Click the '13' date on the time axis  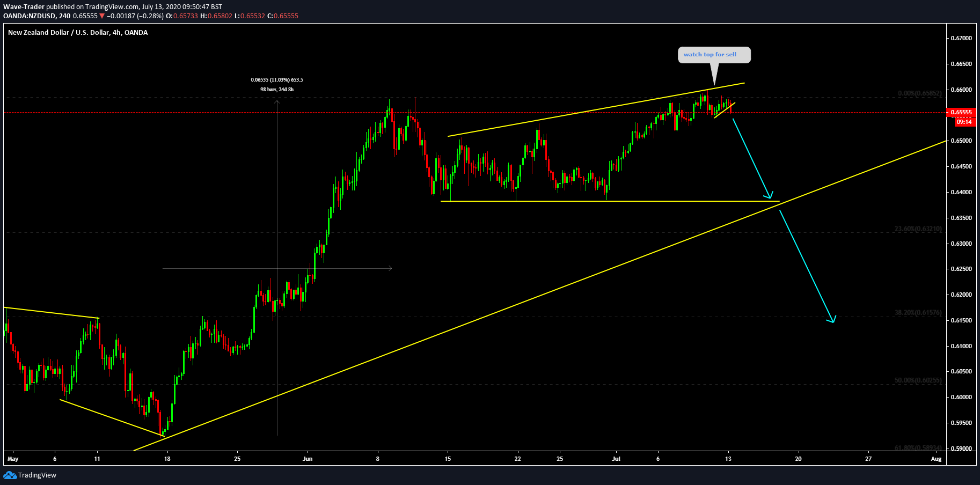click(x=728, y=459)
